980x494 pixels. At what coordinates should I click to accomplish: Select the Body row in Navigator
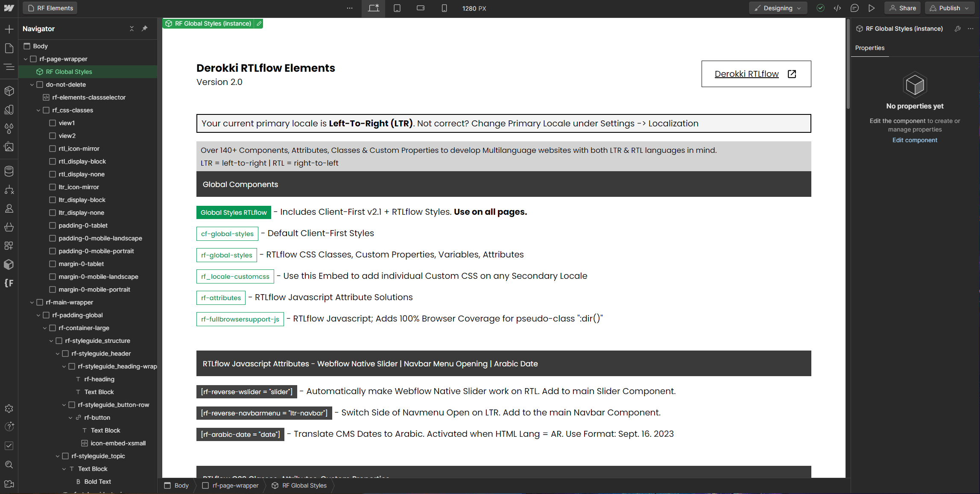[x=88, y=46]
